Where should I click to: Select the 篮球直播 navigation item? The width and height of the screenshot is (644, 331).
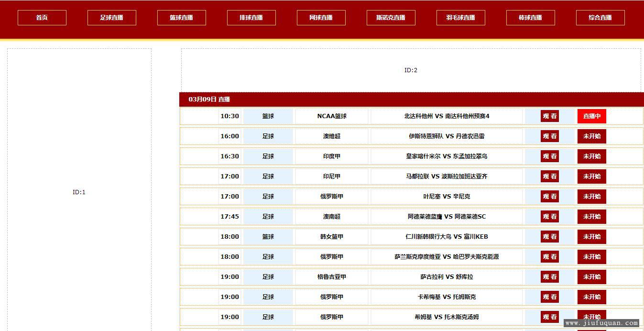(x=182, y=18)
